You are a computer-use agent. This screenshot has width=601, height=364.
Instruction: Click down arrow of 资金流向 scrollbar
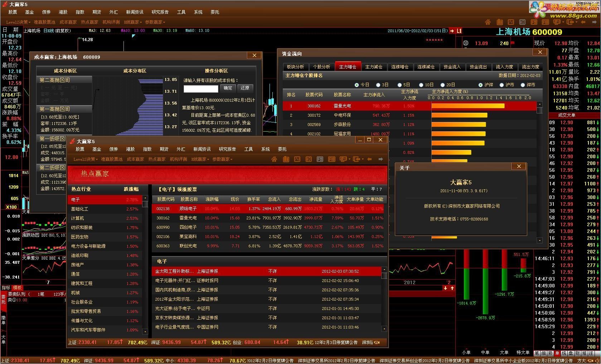coord(540,241)
